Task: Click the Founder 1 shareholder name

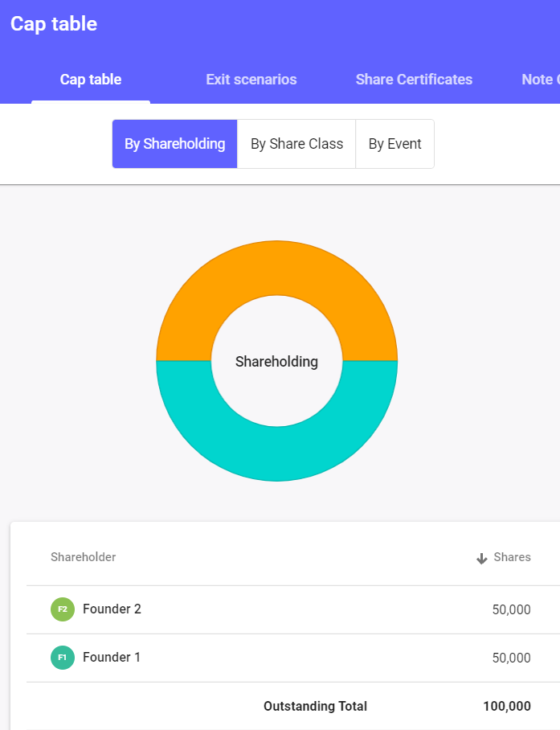Action: click(x=112, y=658)
